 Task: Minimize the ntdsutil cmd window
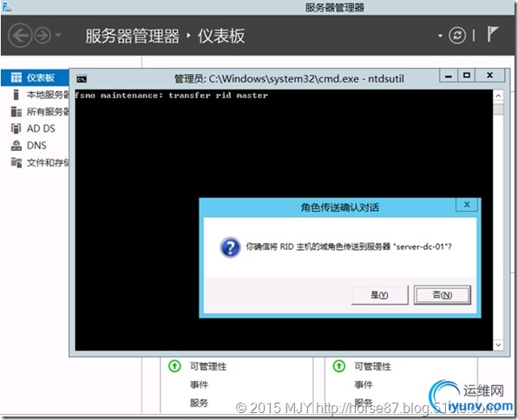[449, 75]
